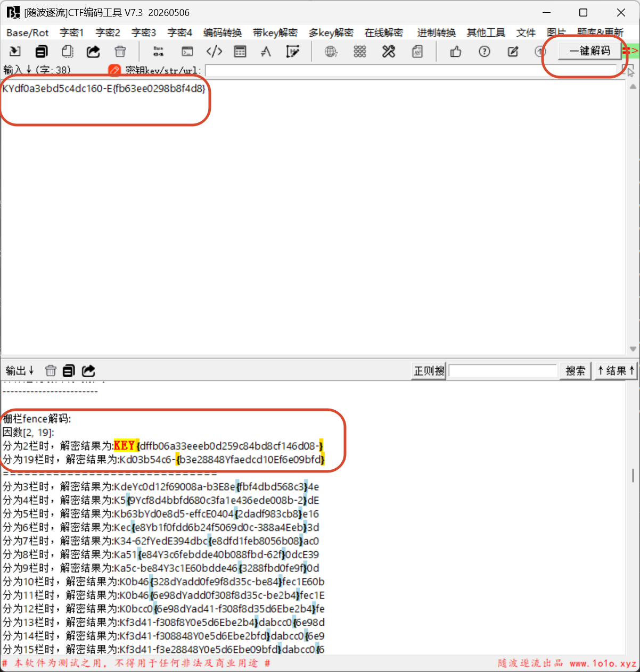This screenshot has width=640, height=672.
Task: Click the ↑结果↑ button
Action: coord(616,371)
